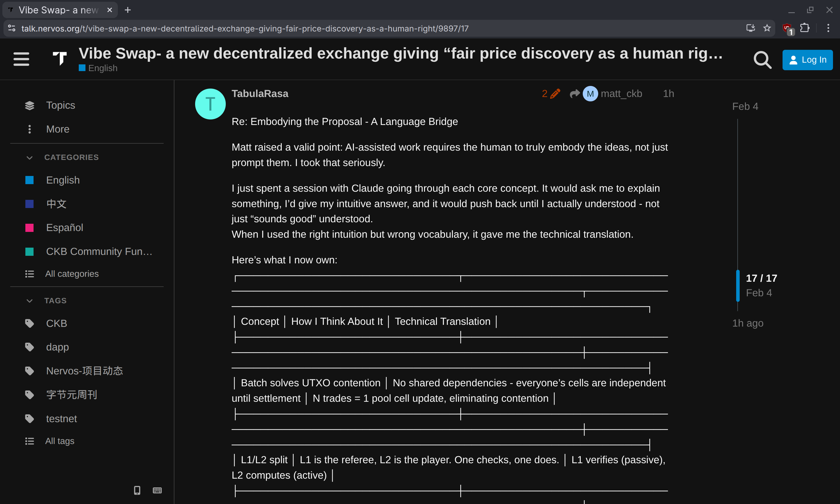This screenshot has width=840, height=504.
Task: Click the search magnifier icon
Action: 762,60
